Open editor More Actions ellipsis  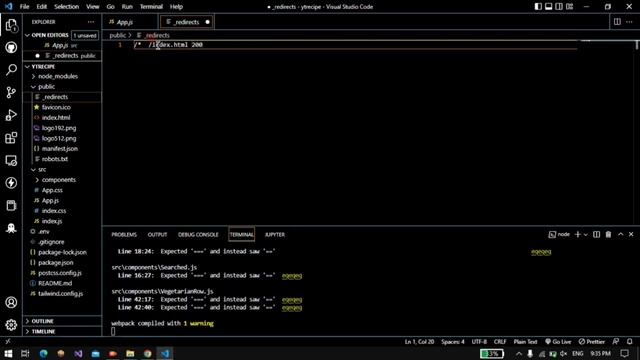click(629, 22)
